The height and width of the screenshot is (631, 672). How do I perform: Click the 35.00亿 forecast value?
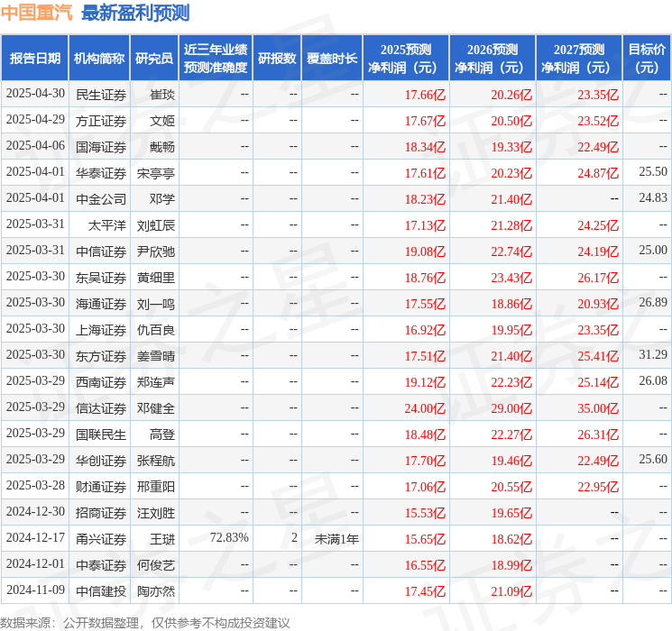click(598, 408)
